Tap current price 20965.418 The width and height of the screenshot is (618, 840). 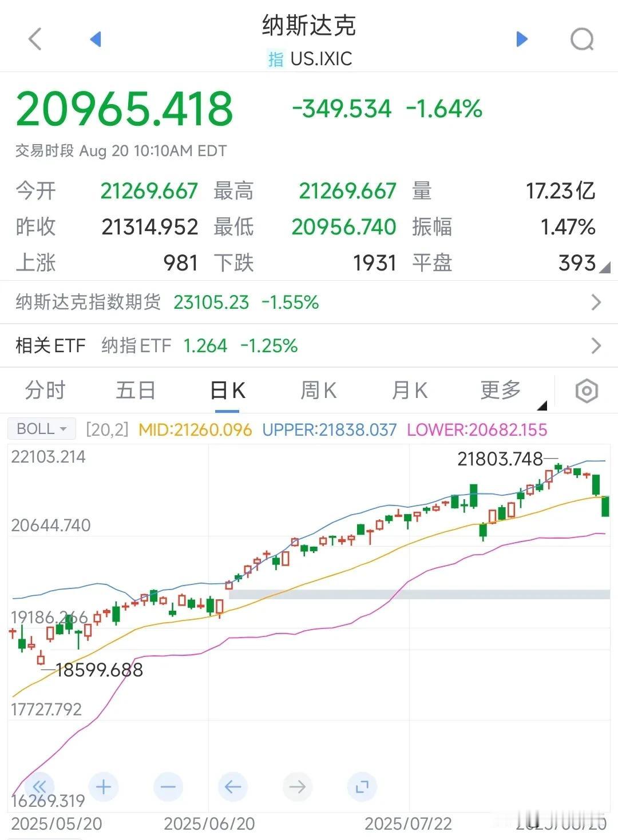click(x=124, y=109)
